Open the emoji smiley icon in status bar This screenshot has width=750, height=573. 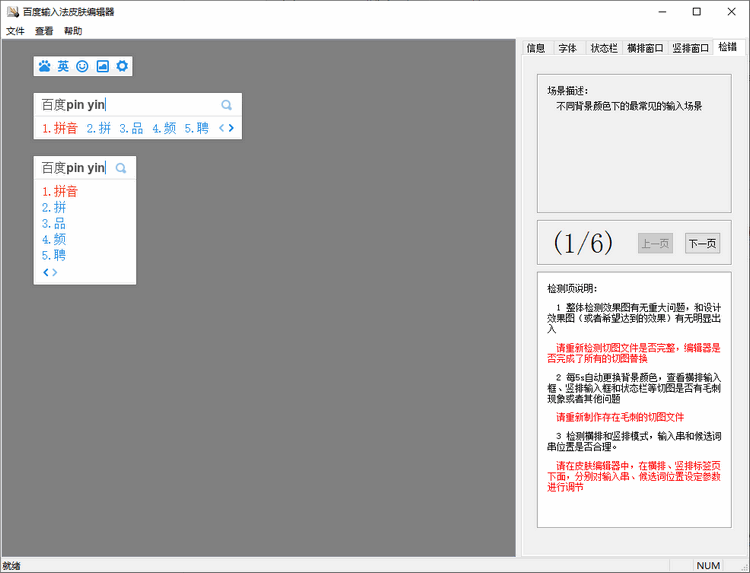tap(82, 66)
